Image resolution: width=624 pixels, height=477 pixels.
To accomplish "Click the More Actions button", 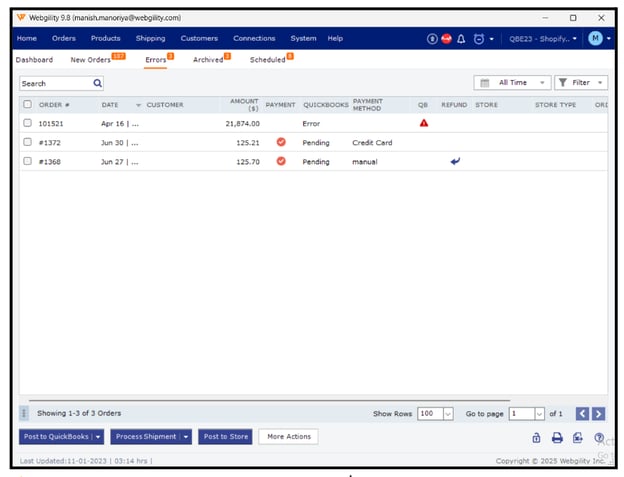I will (x=288, y=436).
